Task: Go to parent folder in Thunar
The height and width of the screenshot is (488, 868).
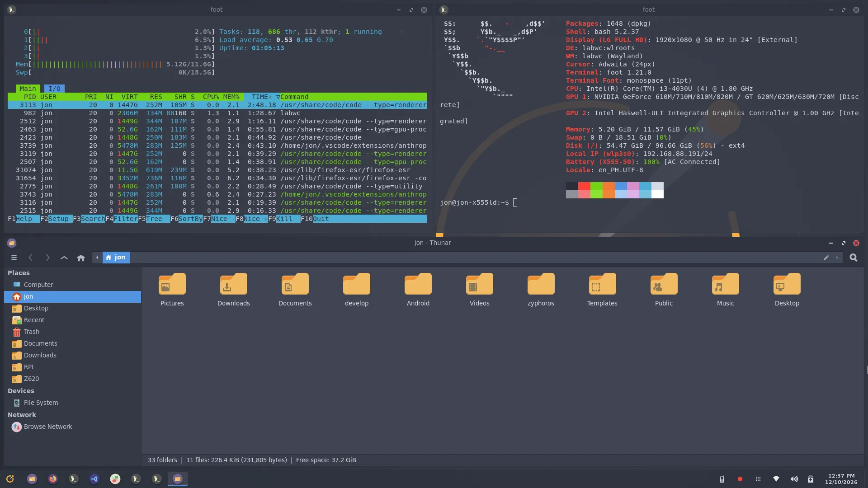Action: tap(64, 258)
